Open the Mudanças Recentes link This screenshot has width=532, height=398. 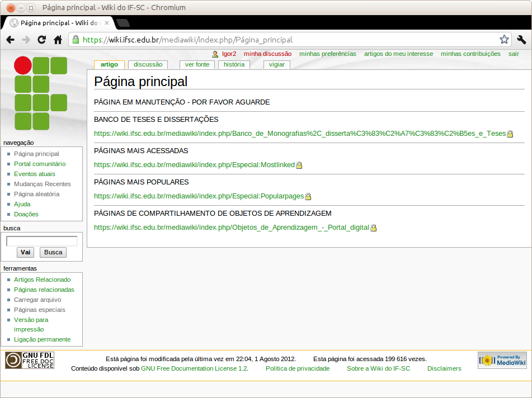[x=41, y=184]
